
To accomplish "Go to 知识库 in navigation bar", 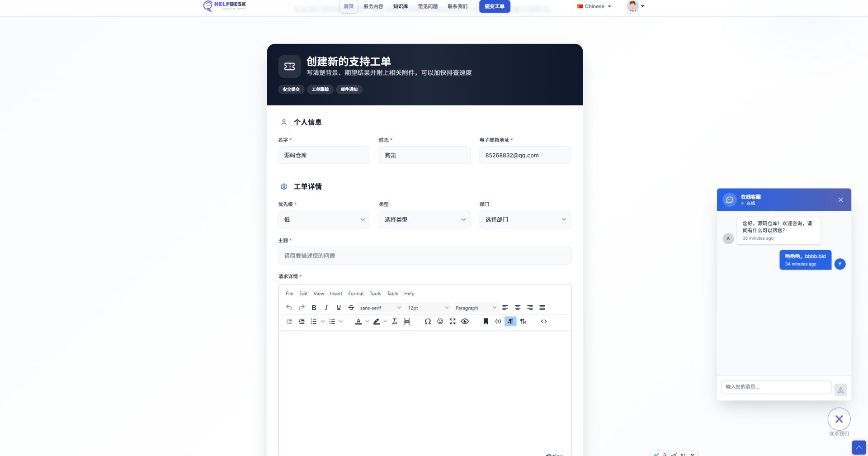I will (400, 6).
